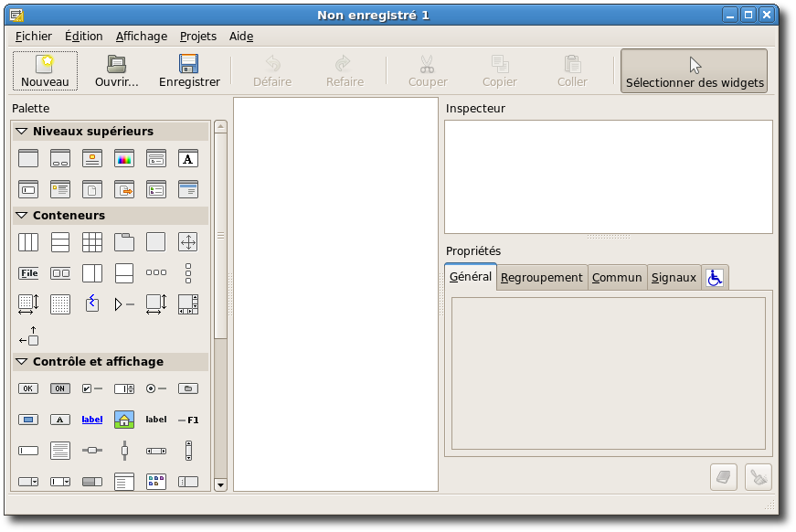Select the ON Toggle button widget
The image size is (796, 532).
pos(60,388)
